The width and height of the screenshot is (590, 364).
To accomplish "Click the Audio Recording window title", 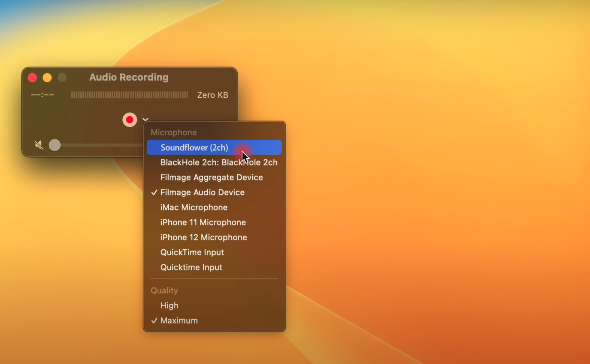I will tap(129, 77).
